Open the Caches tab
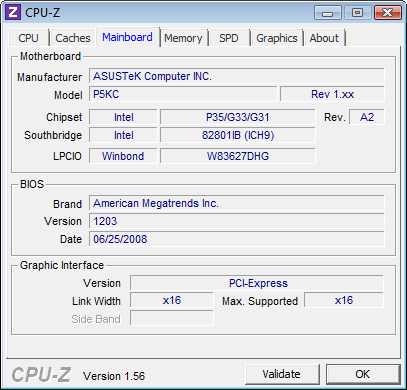Viewport: 407px width, 390px height. [73, 38]
